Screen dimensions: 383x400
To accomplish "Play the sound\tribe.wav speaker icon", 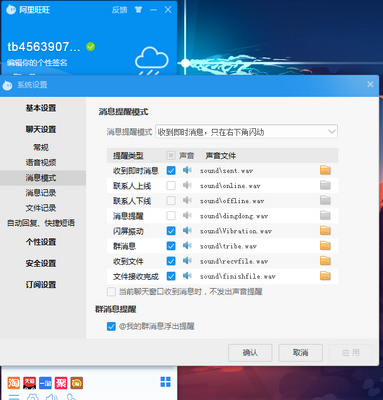I will click(187, 246).
